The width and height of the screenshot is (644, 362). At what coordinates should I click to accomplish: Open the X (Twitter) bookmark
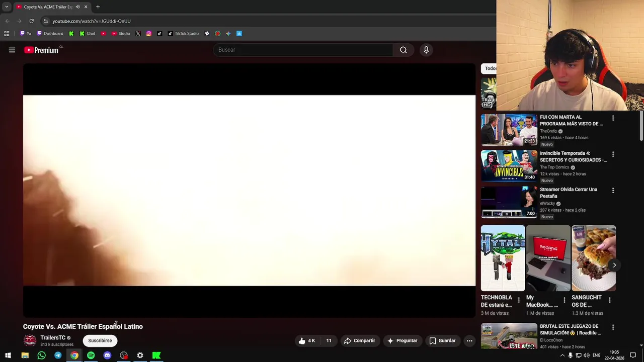(x=138, y=34)
